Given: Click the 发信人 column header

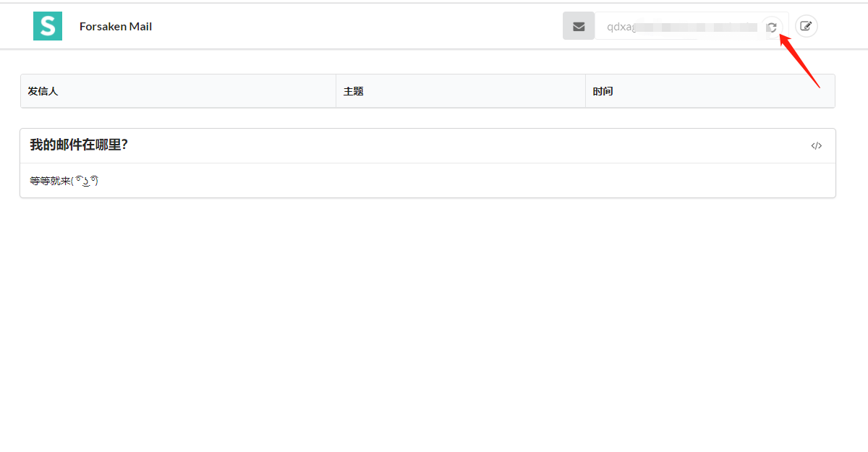Looking at the screenshot, I should pyautogui.click(x=179, y=91).
